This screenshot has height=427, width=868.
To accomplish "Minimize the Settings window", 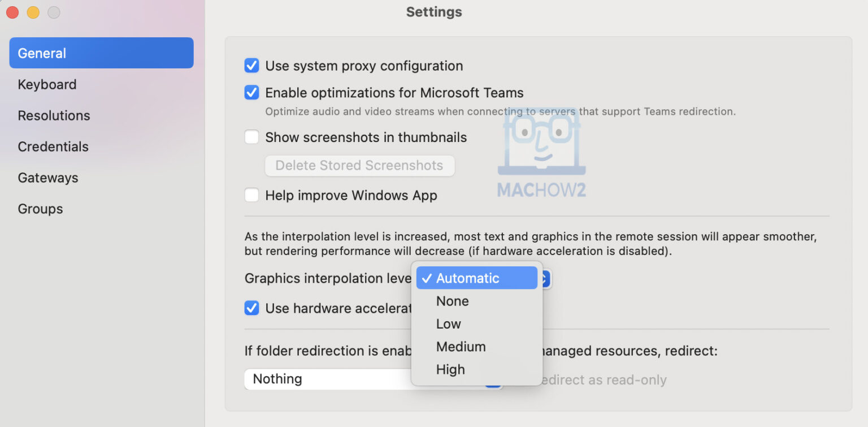I will click(x=33, y=11).
